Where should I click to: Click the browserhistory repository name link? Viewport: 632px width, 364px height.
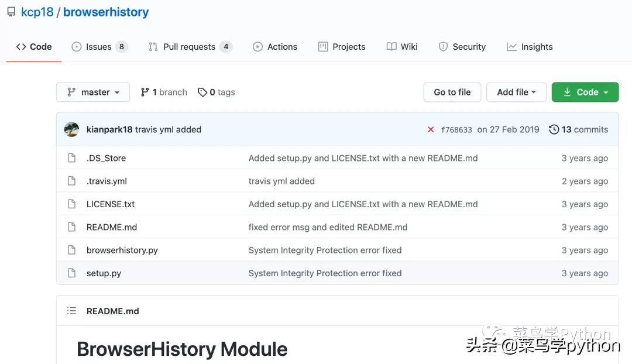[106, 12]
